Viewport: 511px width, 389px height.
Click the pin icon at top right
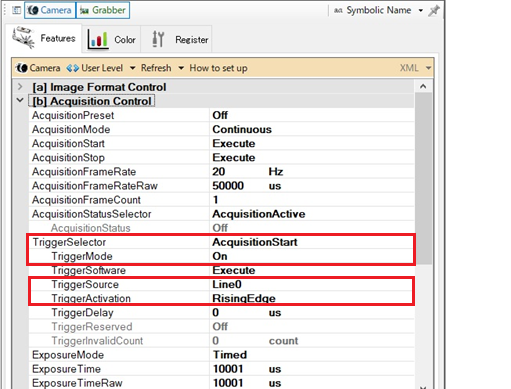tap(434, 10)
